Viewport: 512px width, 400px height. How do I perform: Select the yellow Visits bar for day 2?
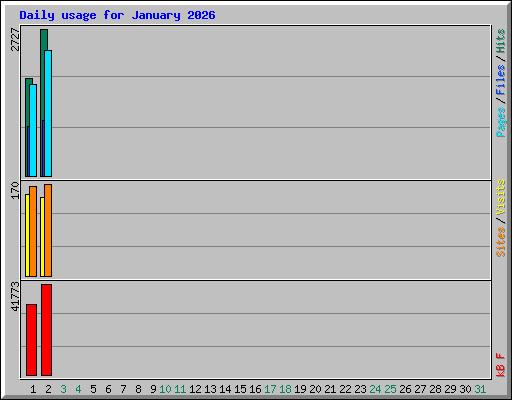click(42, 237)
